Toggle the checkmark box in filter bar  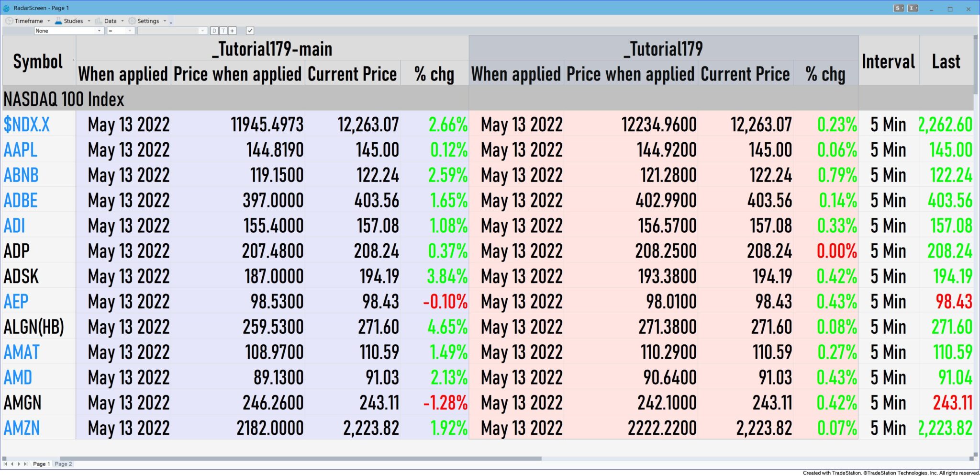(250, 31)
